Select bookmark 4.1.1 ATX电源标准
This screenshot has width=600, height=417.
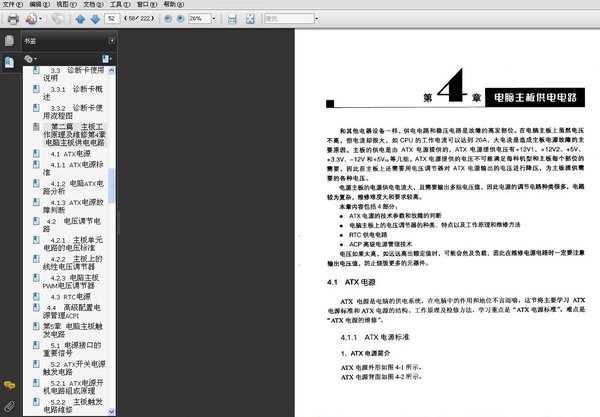73,168
